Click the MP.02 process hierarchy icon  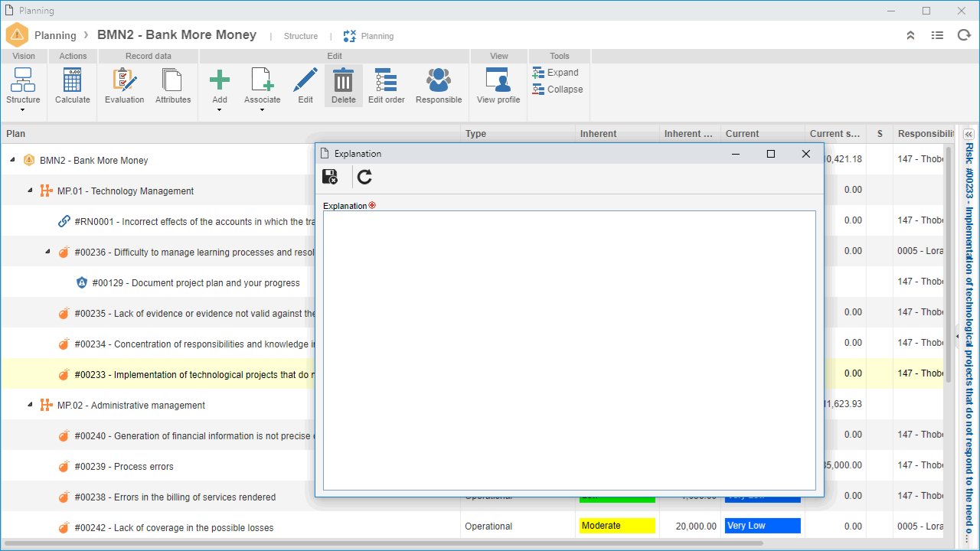pos(47,405)
